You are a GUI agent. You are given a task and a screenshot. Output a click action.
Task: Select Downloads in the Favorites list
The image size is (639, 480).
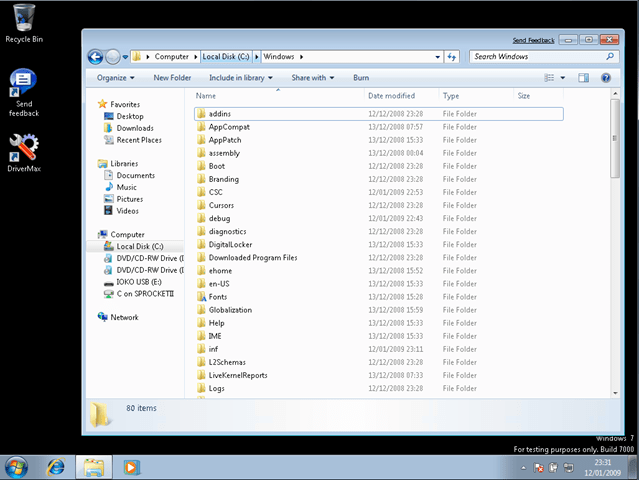point(135,128)
